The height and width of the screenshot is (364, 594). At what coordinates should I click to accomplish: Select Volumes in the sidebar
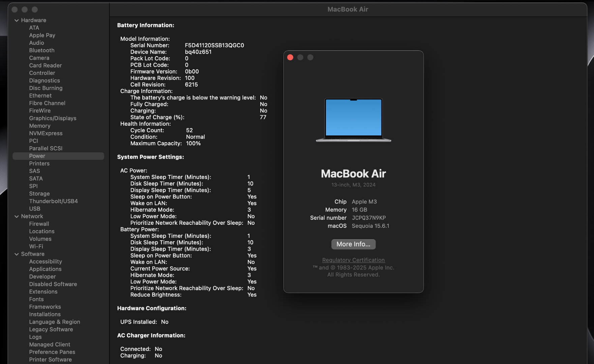40,239
